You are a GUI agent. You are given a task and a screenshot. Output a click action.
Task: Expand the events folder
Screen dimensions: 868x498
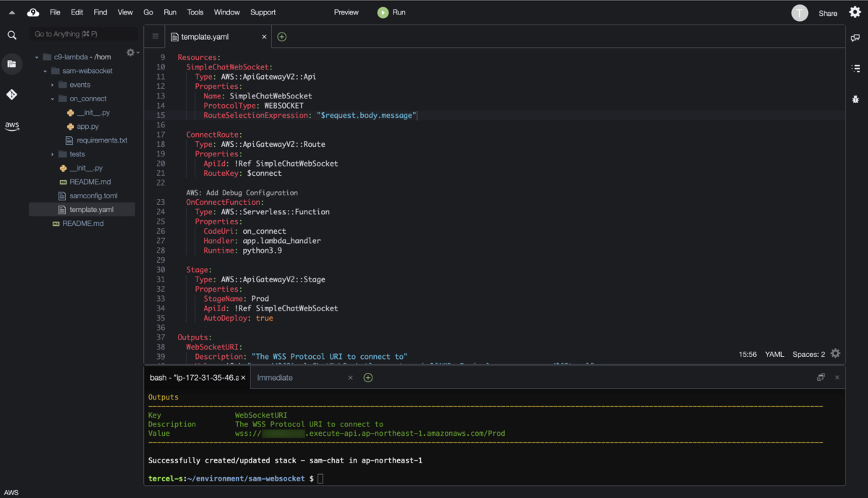[53, 85]
